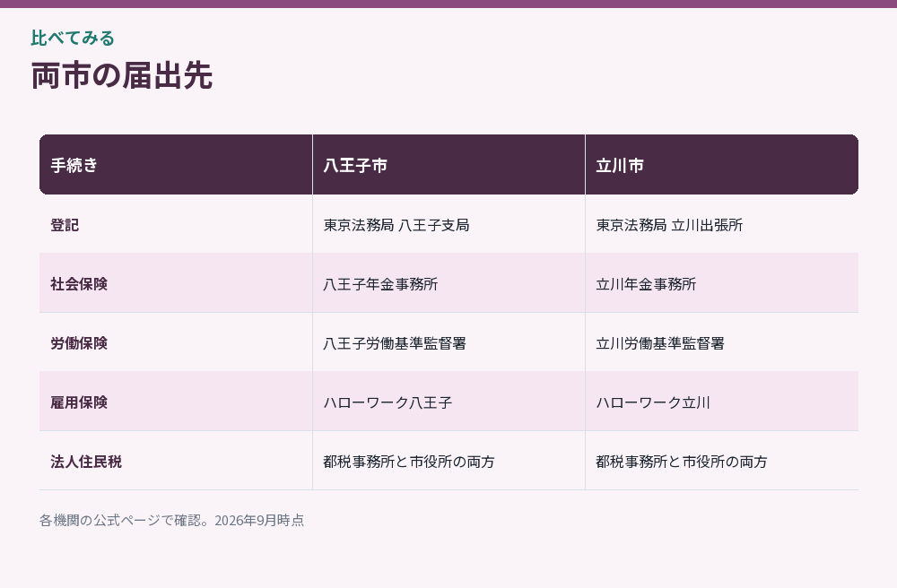Select cell '東京法務局 立川出張所'

tap(721, 224)
